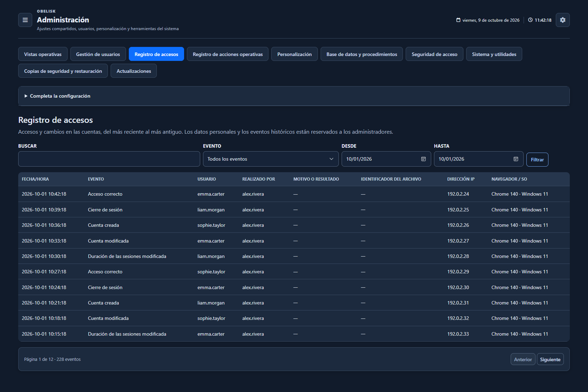Screen dimensions: 588x392
Task: Open the hamburger navigation menu
Action: [x=25, y=20]
